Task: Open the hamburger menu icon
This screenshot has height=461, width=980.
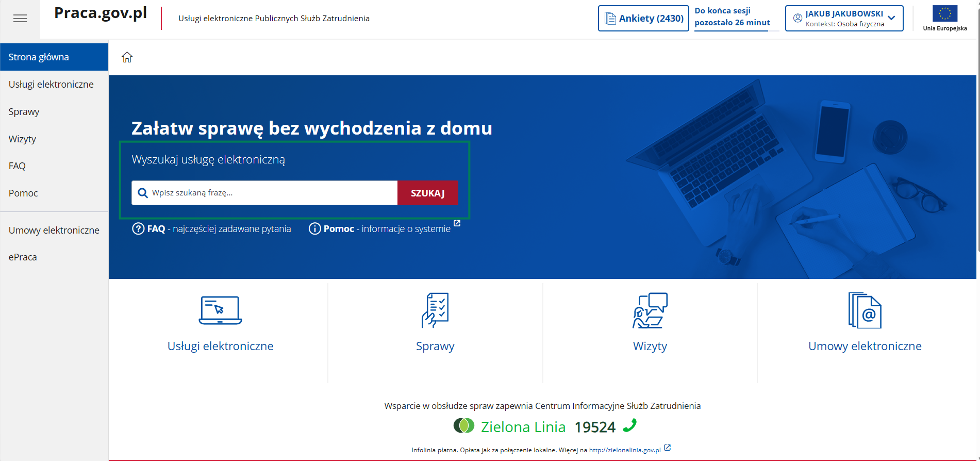Action: (x=20, y=19)
